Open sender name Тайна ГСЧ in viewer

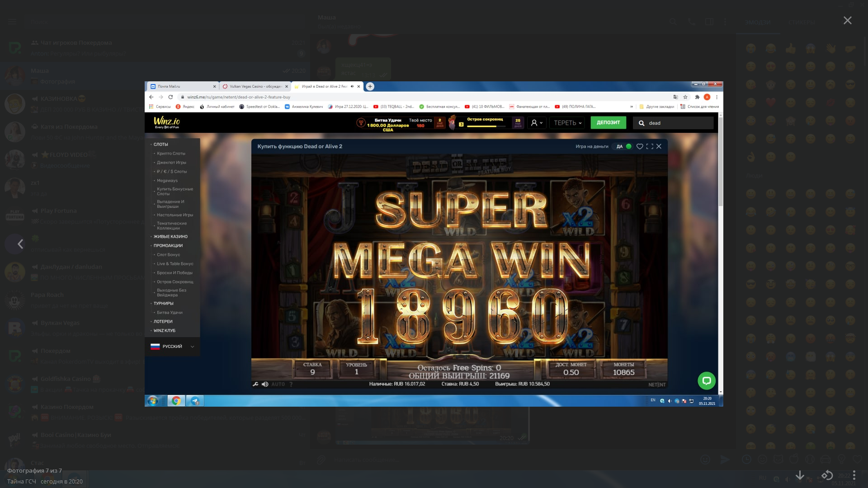click(21, 481)
